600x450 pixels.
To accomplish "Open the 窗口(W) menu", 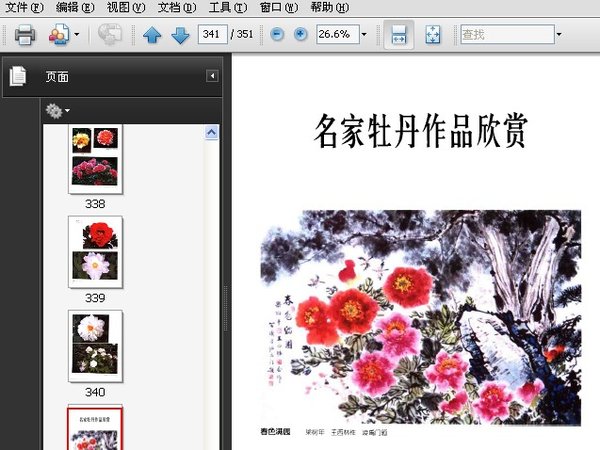I will (x=279, y=7).
